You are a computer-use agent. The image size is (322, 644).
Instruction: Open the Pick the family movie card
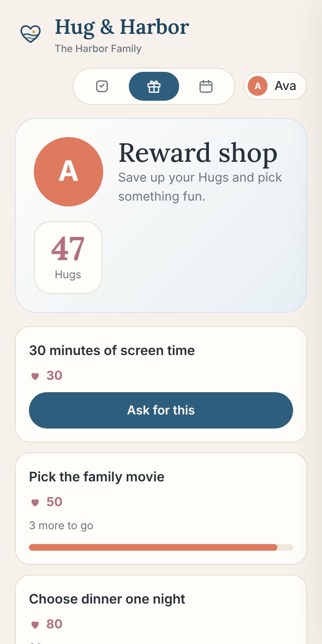pos(161,509)
